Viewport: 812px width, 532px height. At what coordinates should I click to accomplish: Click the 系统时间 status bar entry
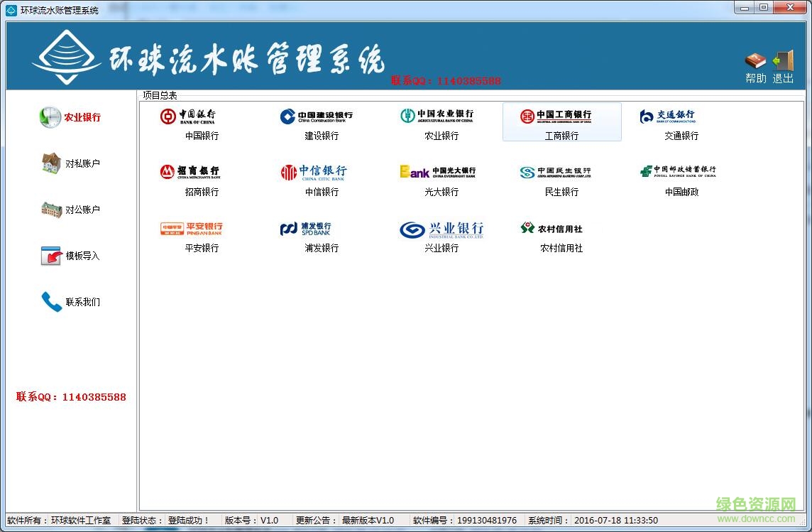point(593,520)
